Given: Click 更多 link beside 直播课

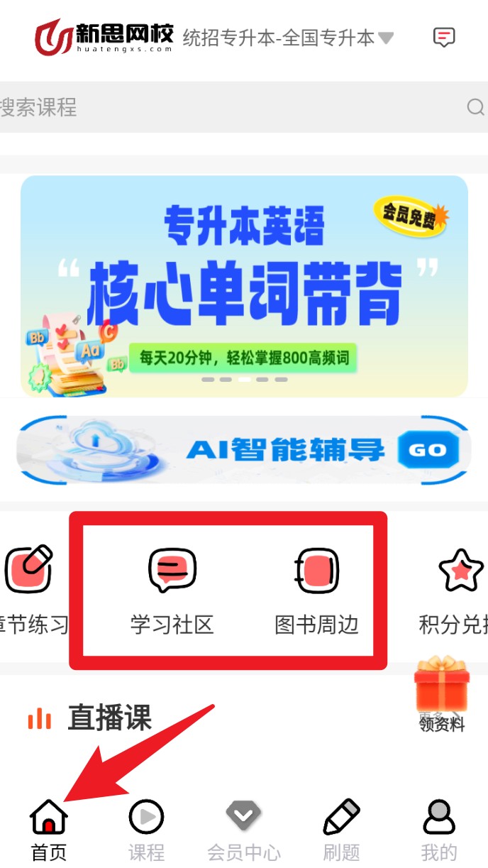Looking at the screenshot, I should pyautogui.click(x=430, y=717).
